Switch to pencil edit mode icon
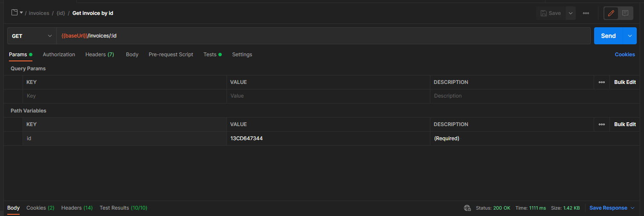The width and height of the screenshot is (644, 216). (x=611, y=13)
